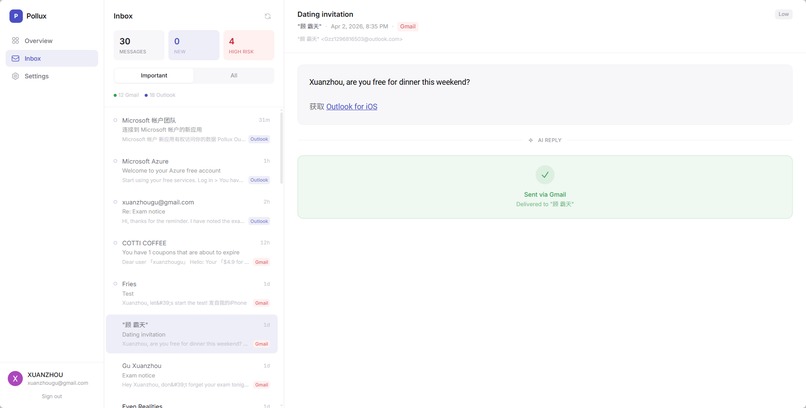
Task: Click the Gmail badge in message header
Action: [408, 26]
